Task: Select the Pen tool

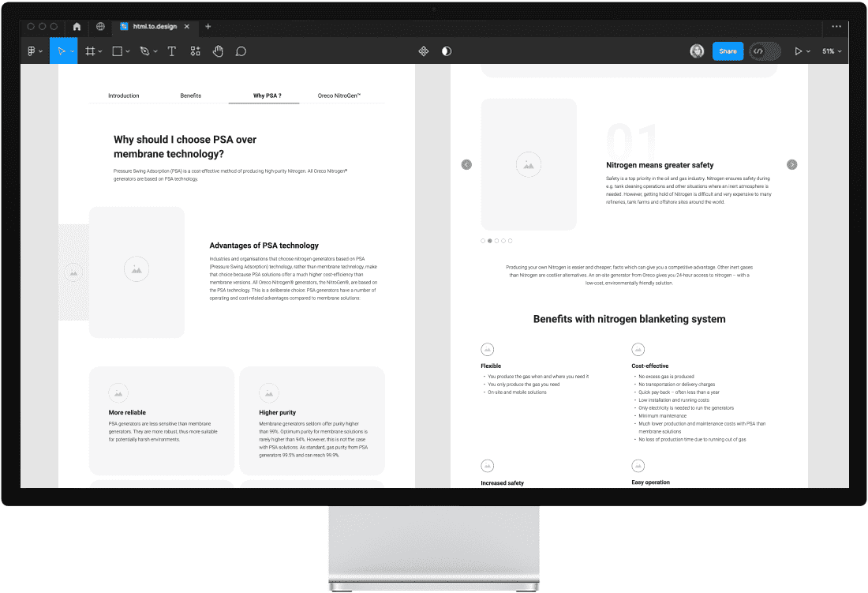Action: tap(145, 51)
